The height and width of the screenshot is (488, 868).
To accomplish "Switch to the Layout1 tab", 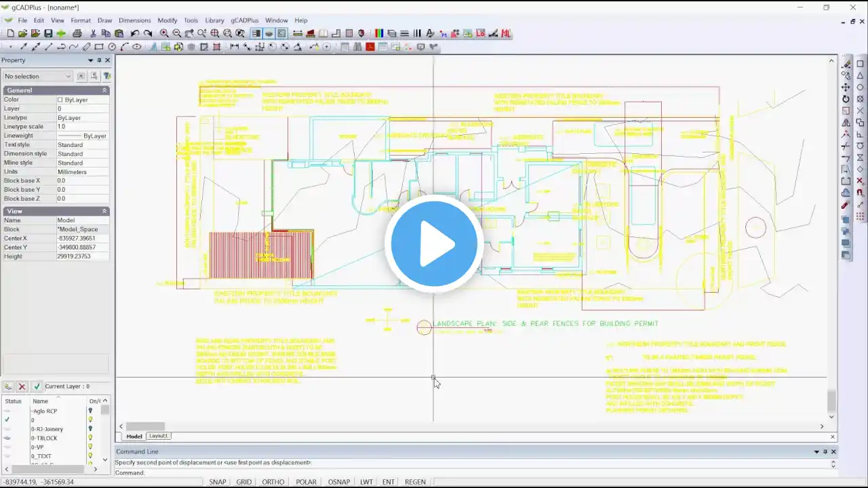I will point(159,436).
